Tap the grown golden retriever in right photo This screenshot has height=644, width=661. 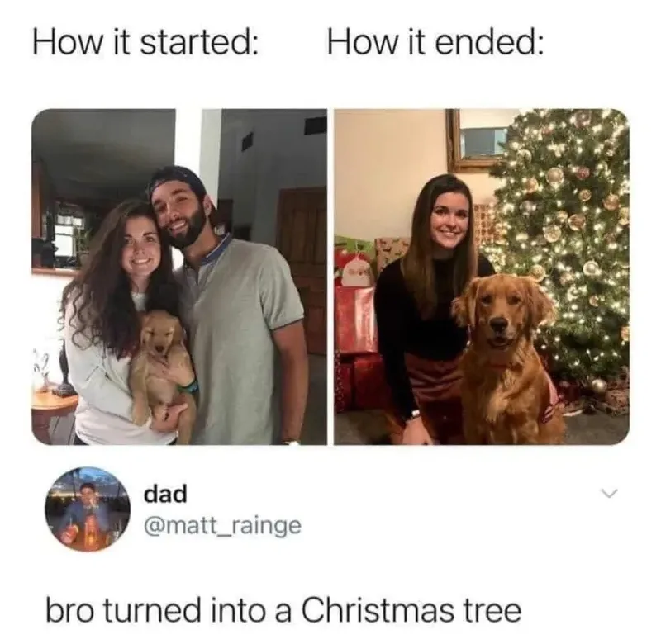pyautogui.click(x=504, y=358)
